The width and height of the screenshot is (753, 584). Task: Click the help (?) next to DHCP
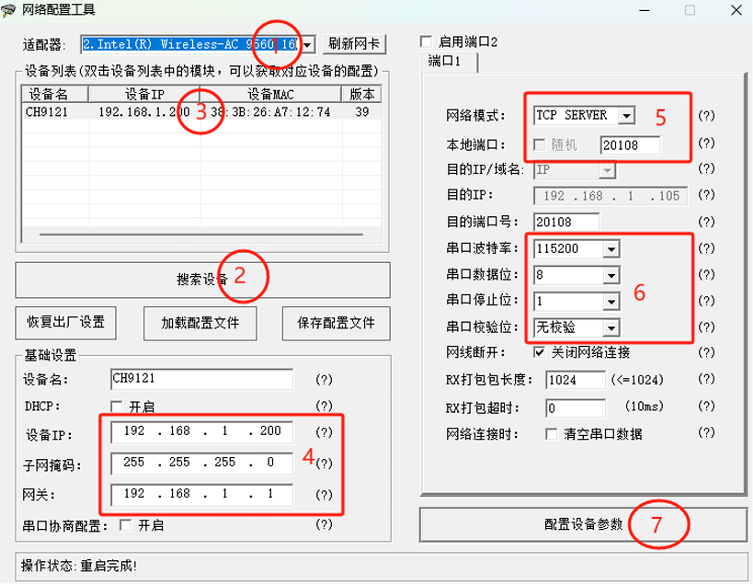[323, 406]
